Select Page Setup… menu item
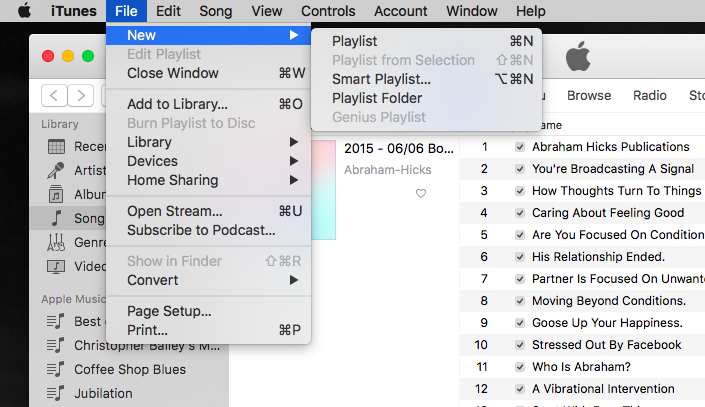705x407 pixels. pyautogui.click(x=209, y=311)
